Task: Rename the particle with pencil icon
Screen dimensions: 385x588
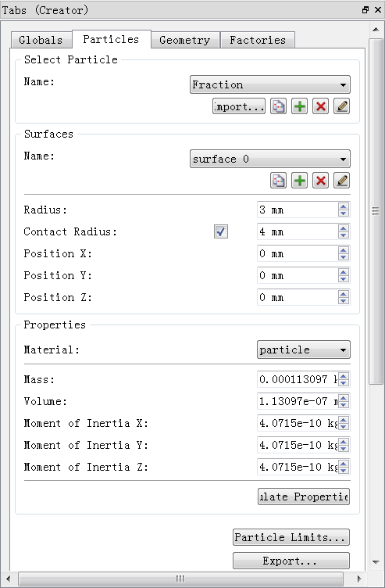Action: (341, 106)
